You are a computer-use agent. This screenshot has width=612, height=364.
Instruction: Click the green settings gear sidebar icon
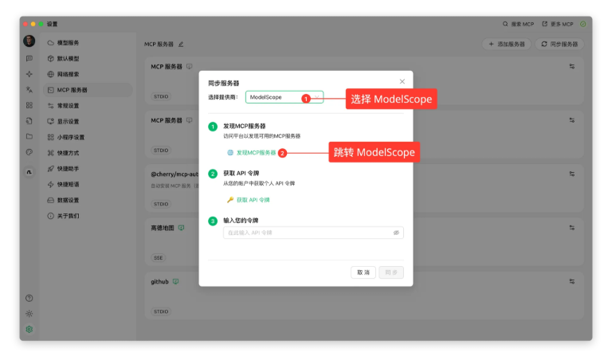[x=29, y=329]
